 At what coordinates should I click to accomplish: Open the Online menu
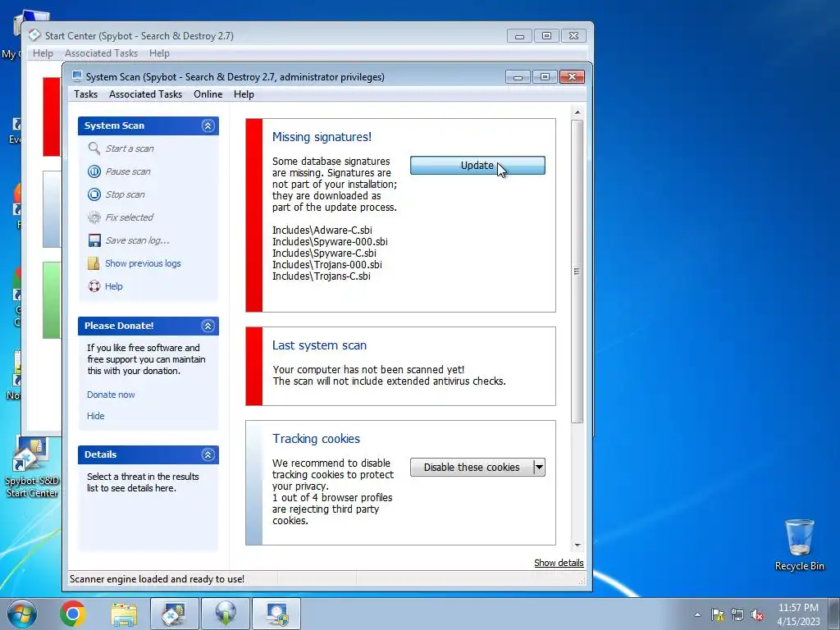coord(208,94)
